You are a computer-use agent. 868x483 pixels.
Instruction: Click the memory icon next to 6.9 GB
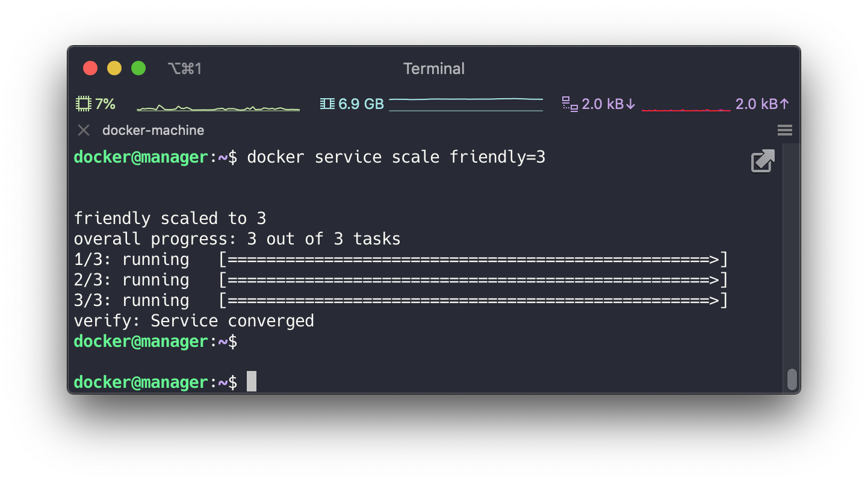(327, 104)
